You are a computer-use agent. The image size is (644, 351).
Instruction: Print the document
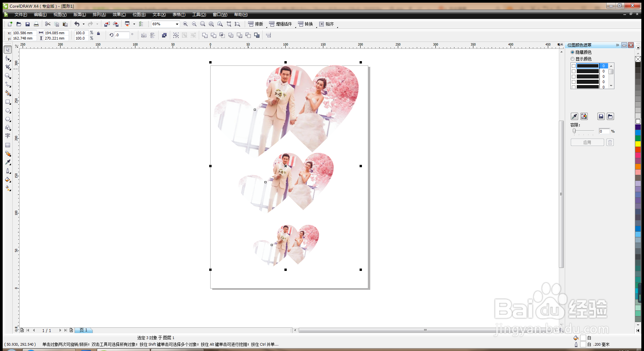(x=36, y=24)
